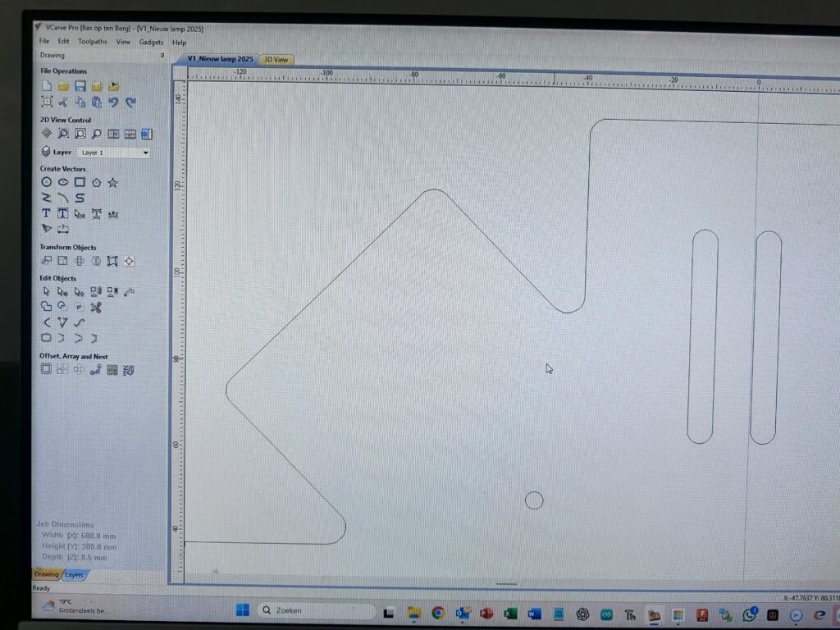Redo the last undone action

coord(130,102)
